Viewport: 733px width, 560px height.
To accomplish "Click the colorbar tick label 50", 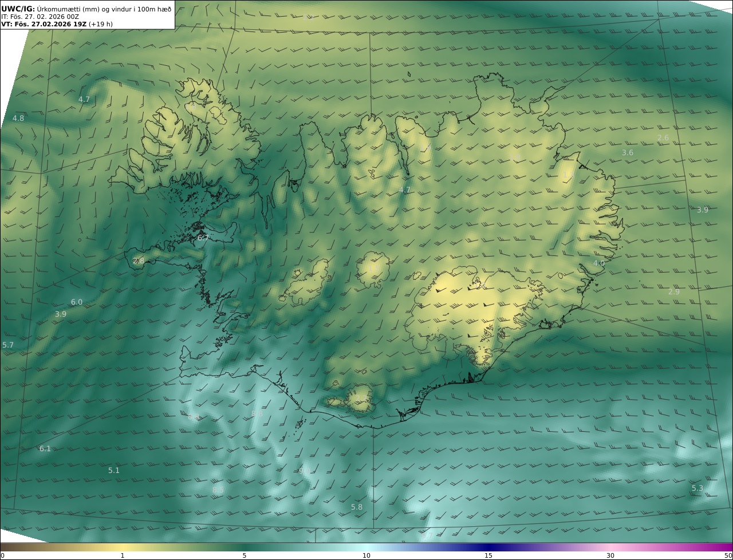I will coord(728,555).
